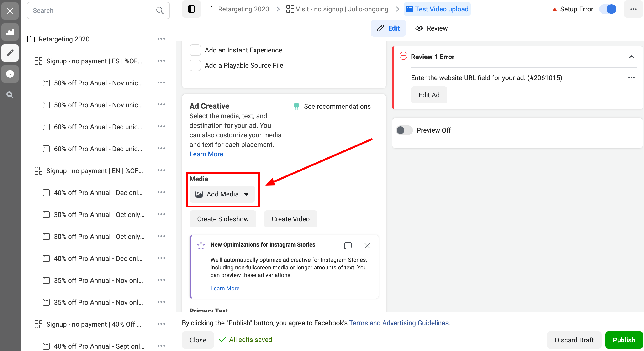Dismiss the Instagram Stories optimization notice

(367, 245)
